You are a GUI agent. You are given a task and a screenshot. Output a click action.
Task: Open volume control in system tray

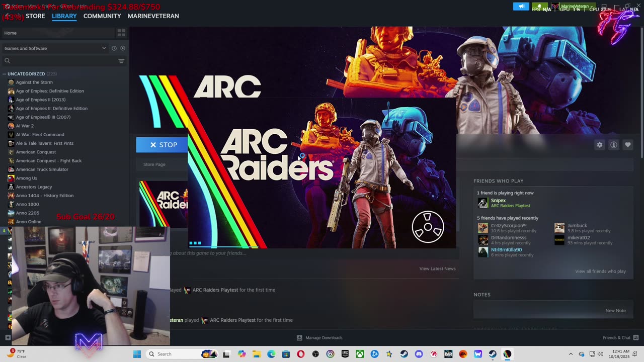click(x=600, y=354)
